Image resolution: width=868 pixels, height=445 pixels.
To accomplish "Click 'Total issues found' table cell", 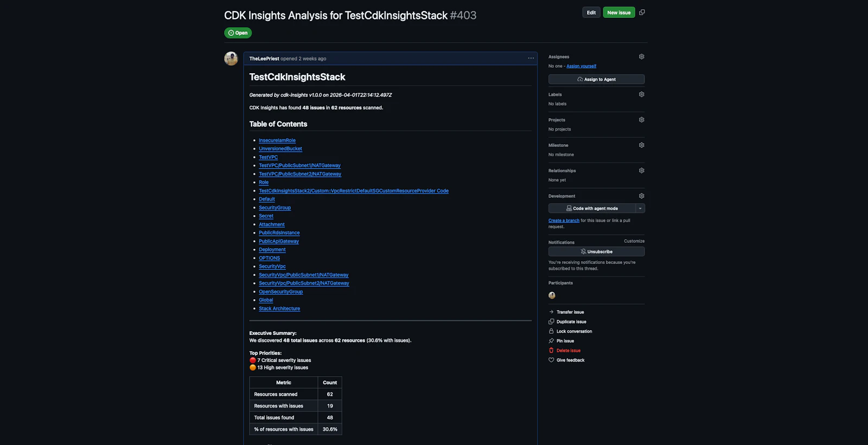I will pos(284,418).
